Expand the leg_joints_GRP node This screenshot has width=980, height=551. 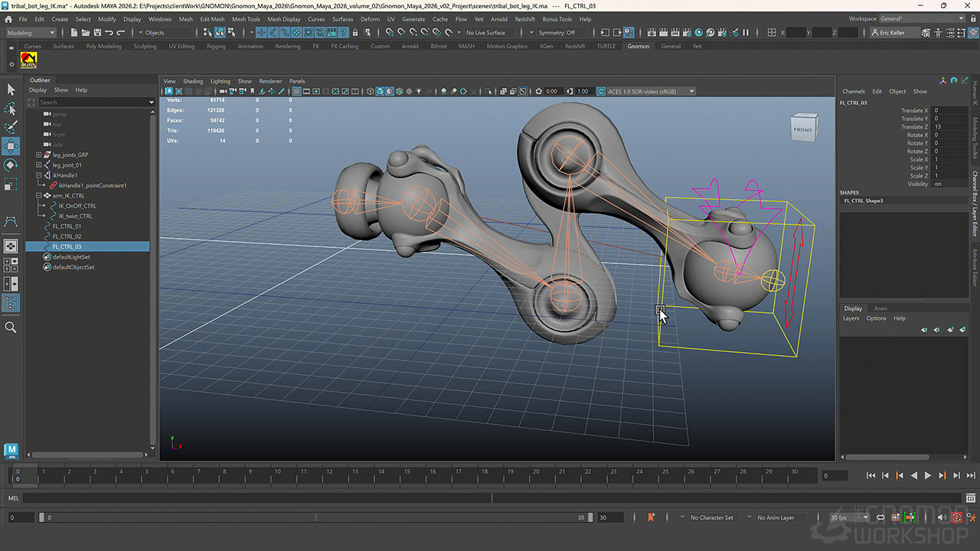(x=39, y=155)
